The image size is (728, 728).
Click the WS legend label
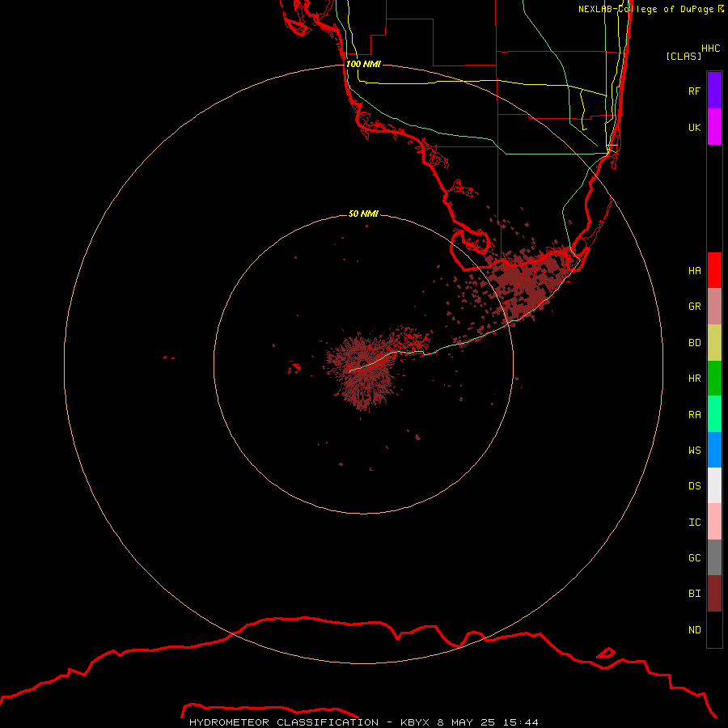694,450
